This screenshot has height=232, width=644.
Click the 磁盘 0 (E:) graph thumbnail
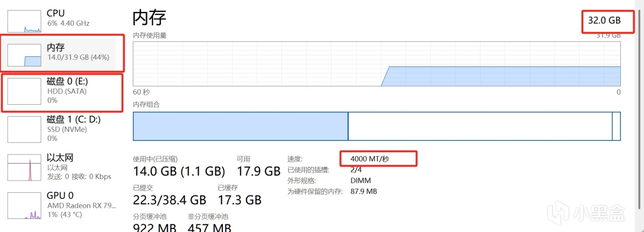pyautogui.click(x=24, y=91)
